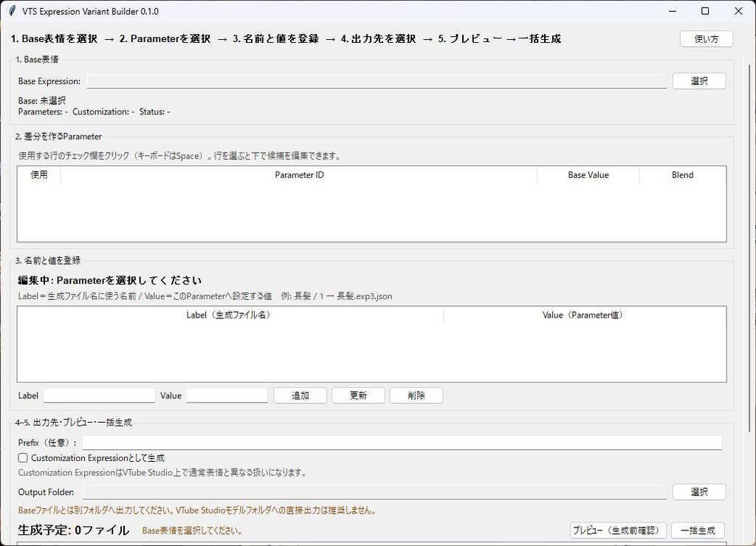
Task: Click the Output Folder path field
Action: [x=374, y=492]
